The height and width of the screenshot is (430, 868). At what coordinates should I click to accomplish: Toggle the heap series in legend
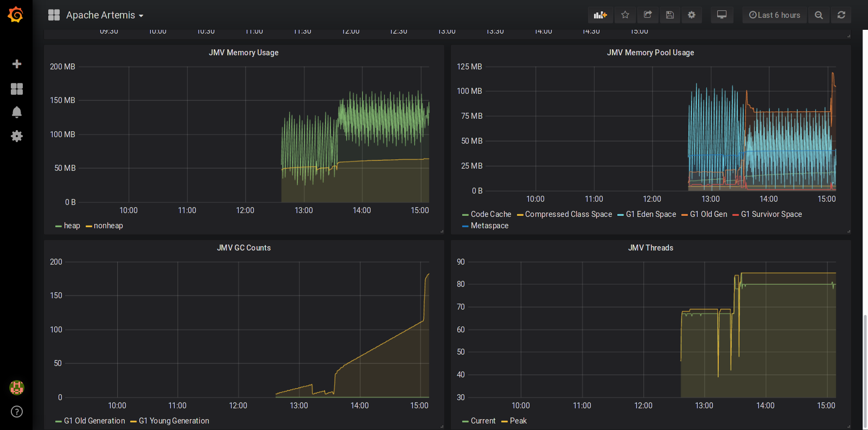pos(72,226)
